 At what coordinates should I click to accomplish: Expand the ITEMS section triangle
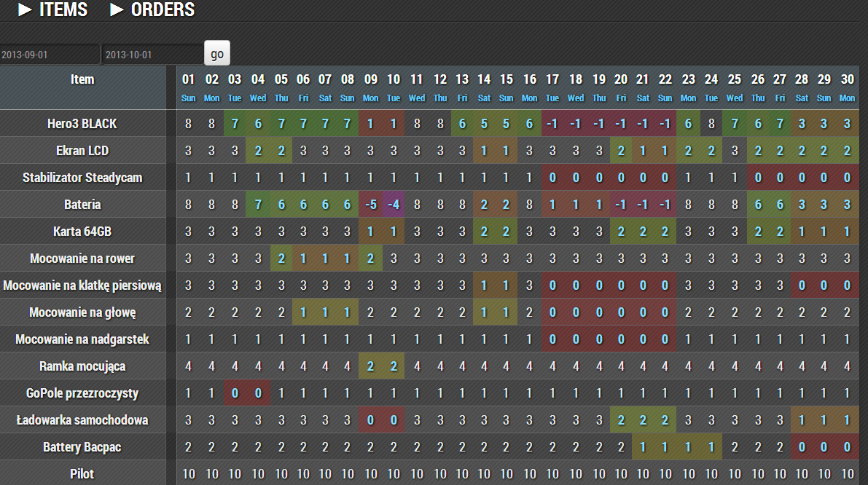tap(25, 10)
